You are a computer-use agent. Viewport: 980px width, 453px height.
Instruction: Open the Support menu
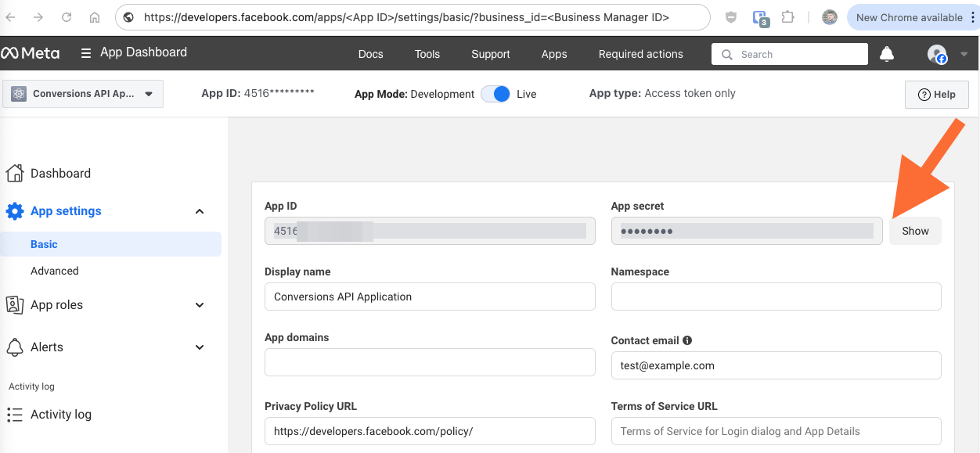[x=491, y=54]
